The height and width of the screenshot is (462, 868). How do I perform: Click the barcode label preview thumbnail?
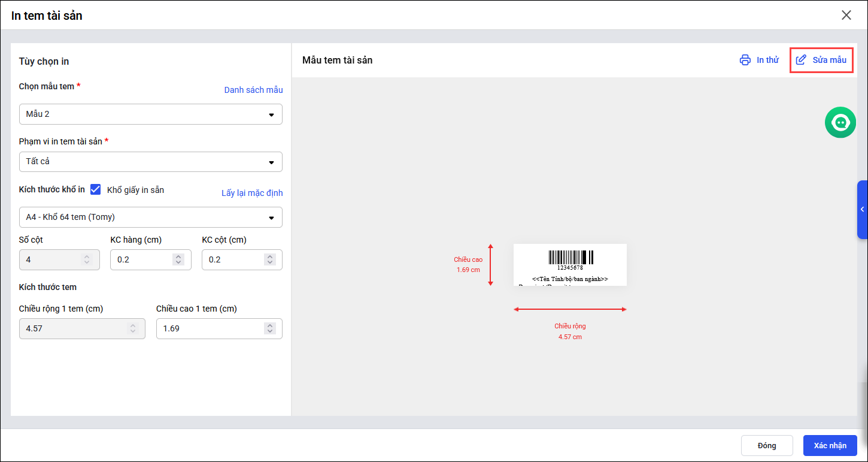click(570, 264)
